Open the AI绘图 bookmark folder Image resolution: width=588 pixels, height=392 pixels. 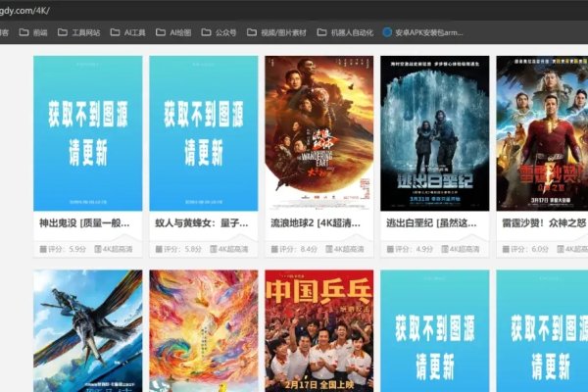tap(172, 32)
